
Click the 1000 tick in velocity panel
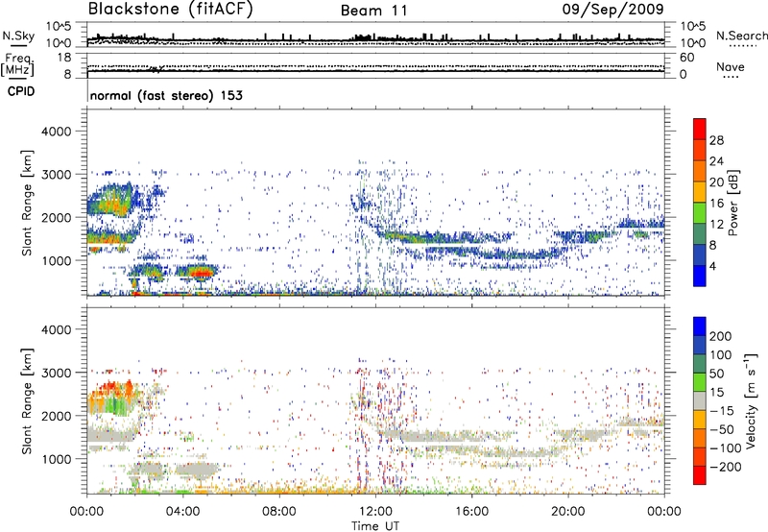(56, 459)
